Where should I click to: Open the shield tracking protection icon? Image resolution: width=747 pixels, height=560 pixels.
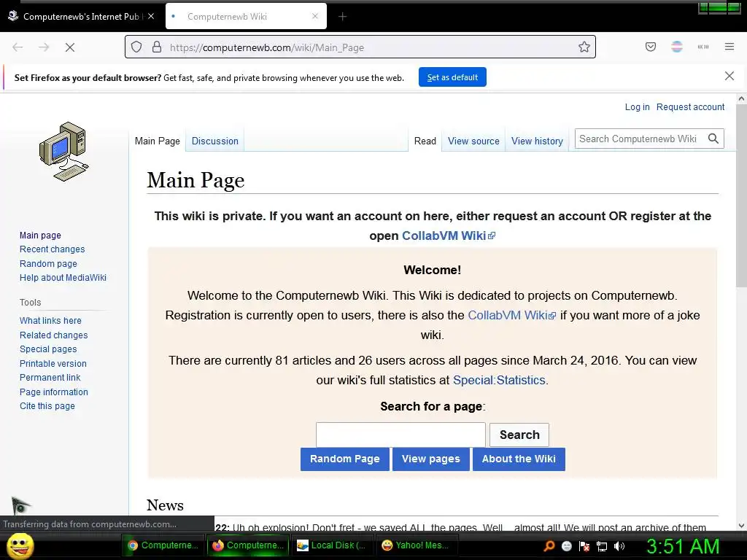click(x=136, y=47)
